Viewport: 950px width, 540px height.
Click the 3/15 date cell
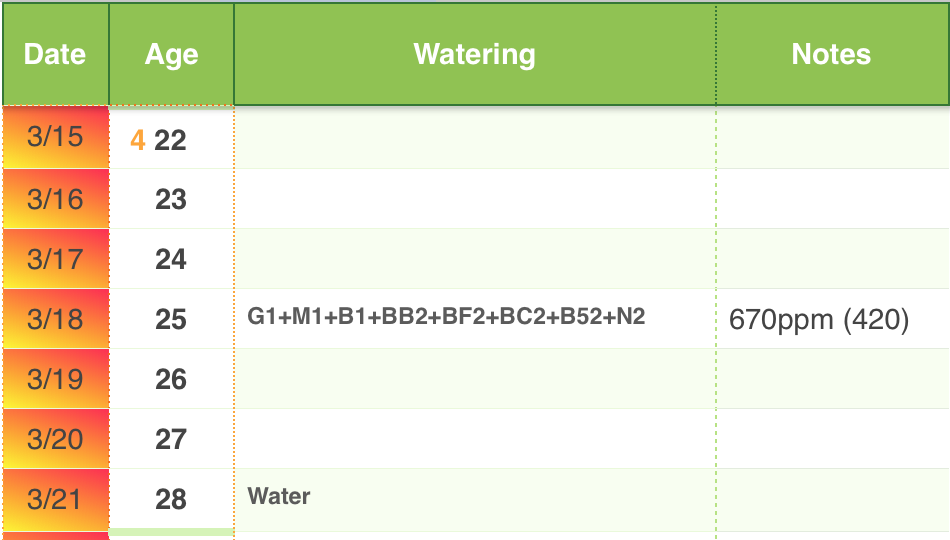pos(56,137)
